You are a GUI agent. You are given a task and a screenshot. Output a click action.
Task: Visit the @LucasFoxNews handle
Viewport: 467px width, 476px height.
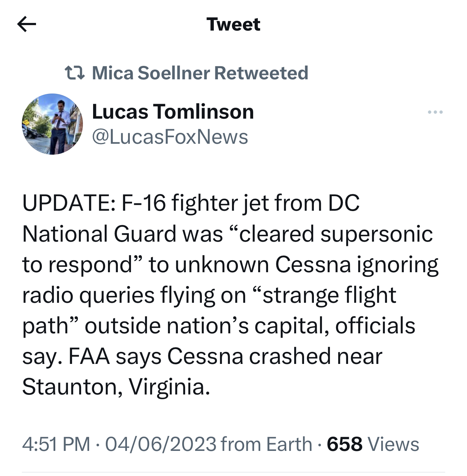click(170, 137)
